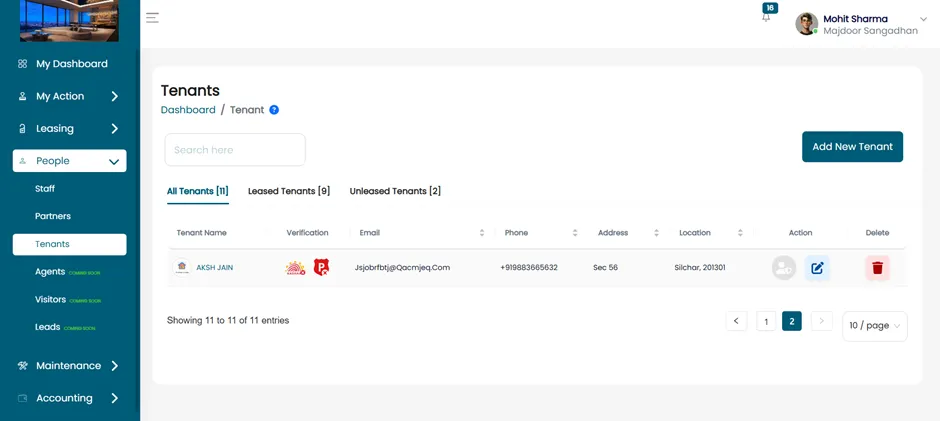Toggle the hamburger menu icon
The height and width of the screenshot is (421, 940).
point(152,17)
